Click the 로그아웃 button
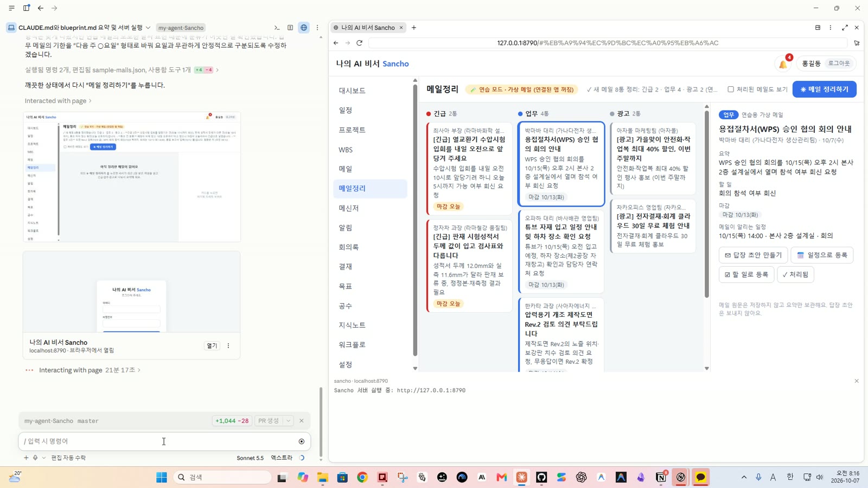 pos(839,63)
